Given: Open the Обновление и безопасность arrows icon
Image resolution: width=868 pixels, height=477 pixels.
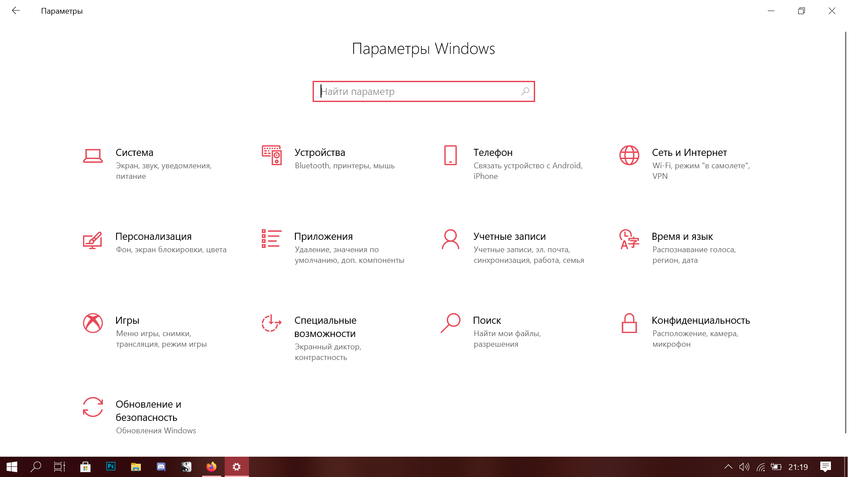Looking at the screenshot, I should (93, 407).
